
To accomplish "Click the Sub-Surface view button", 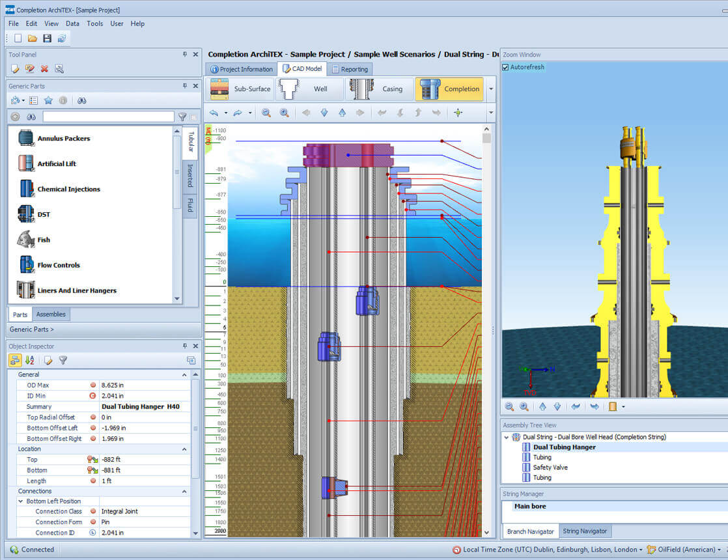I will [240, 89].
